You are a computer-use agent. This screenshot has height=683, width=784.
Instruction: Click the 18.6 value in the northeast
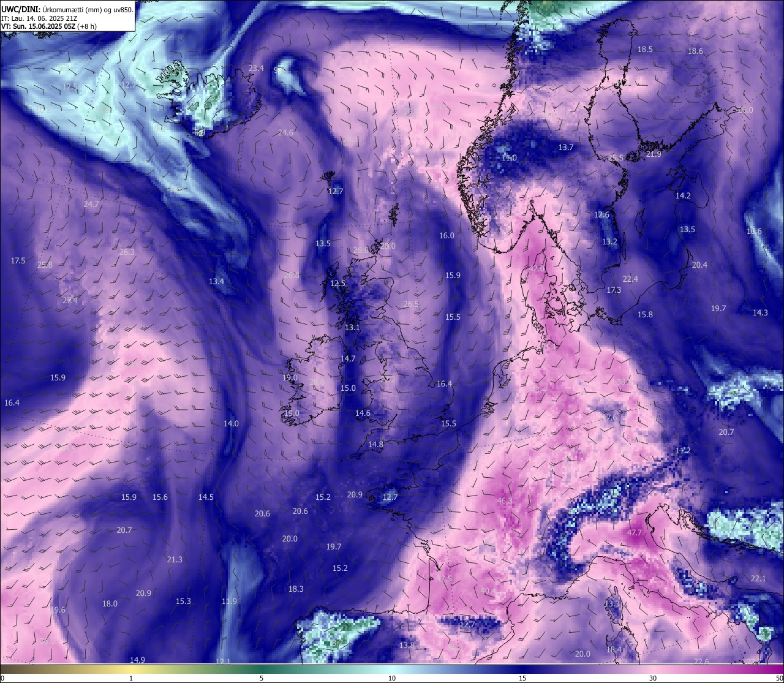click(696, 51)
